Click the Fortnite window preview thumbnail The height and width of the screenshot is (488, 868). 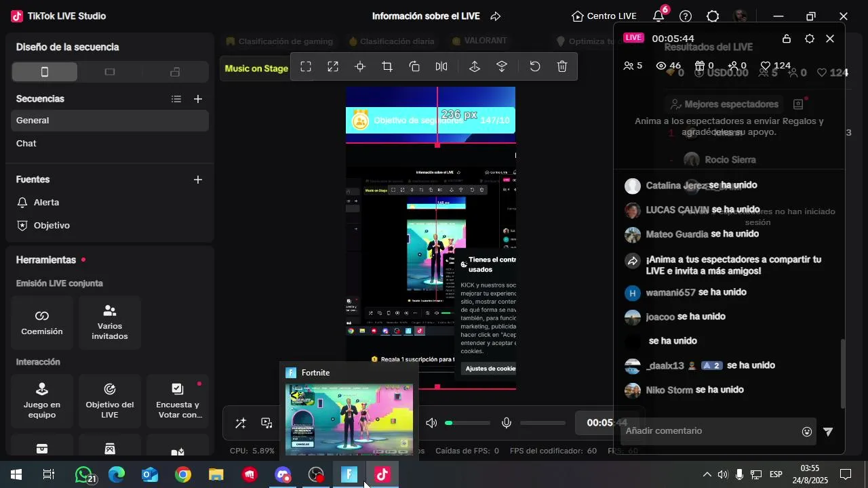pyautogui.click(x=349, y=419)
